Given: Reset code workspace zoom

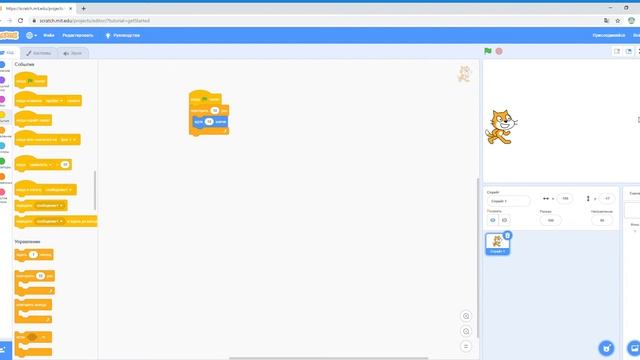Looking at the screenshot, I should 466,347.
